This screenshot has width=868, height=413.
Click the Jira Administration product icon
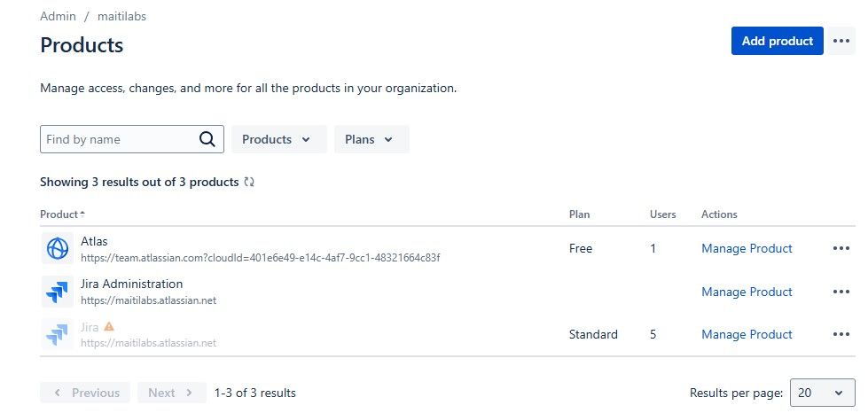pyautogui.click(x=58, y=292)
